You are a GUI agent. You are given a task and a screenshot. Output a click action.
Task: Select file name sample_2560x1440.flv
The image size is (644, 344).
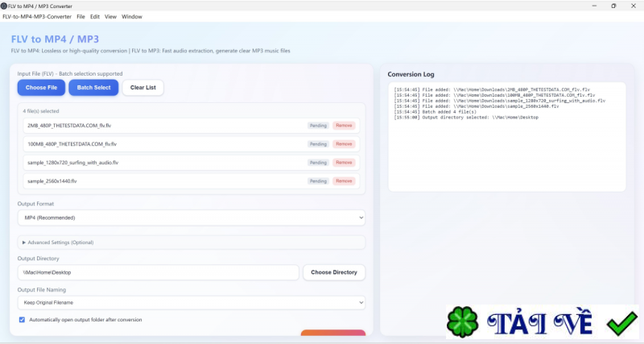(x=52, y=180)
